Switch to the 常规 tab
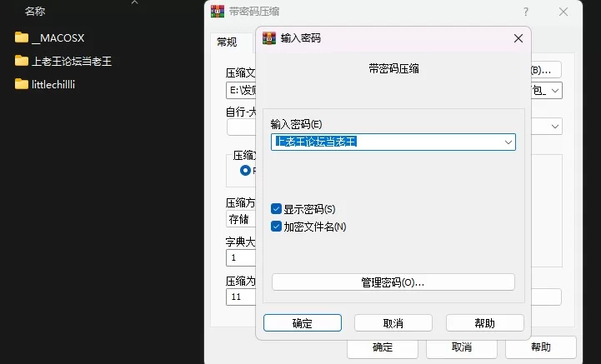The width and height of the screenshot is (601, 364). (227, 42)
